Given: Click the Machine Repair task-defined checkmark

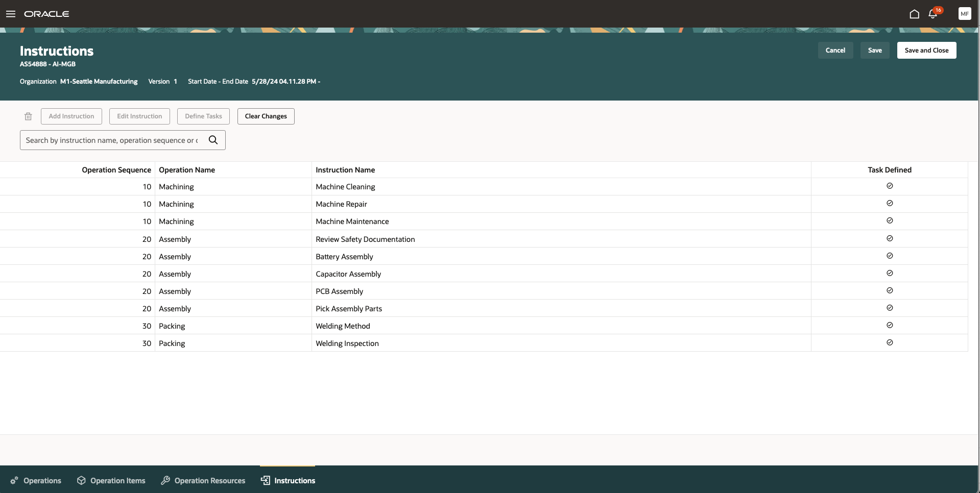Looking at the screenshot, I should point(890,203).
